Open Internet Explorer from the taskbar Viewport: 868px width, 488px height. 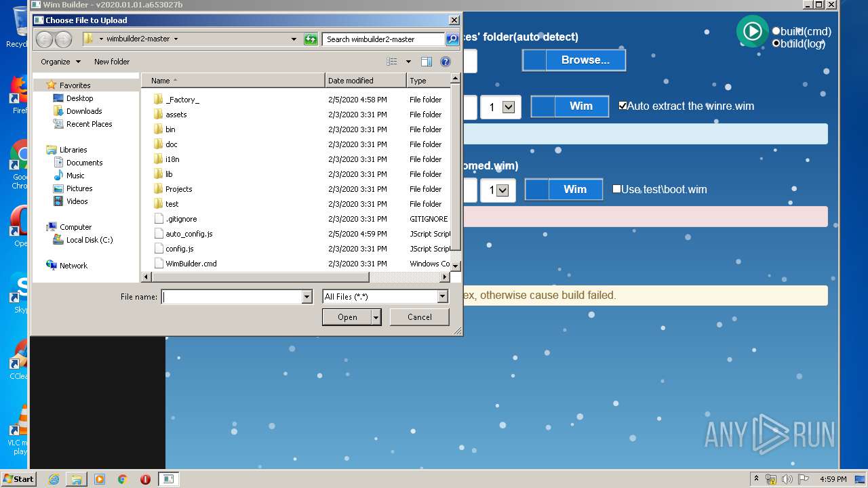(x=54, y=479)
